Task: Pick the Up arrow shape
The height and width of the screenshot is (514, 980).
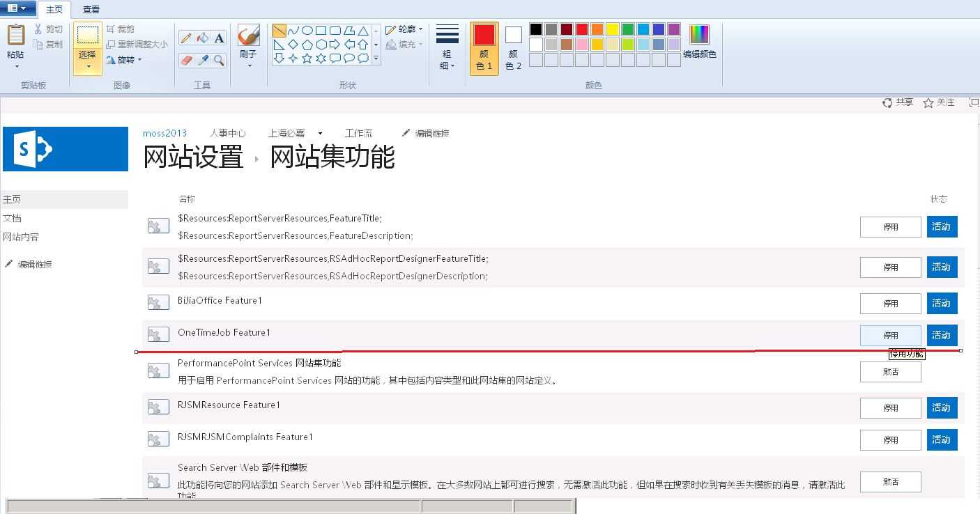Action: click(x=362, y=45)
